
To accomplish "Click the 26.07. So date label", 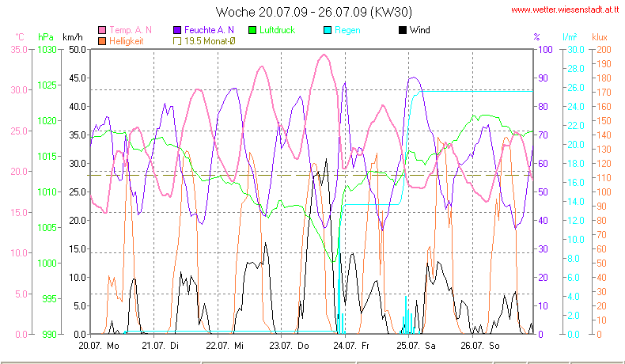I will pyautogui.click(x=480, y=346).
